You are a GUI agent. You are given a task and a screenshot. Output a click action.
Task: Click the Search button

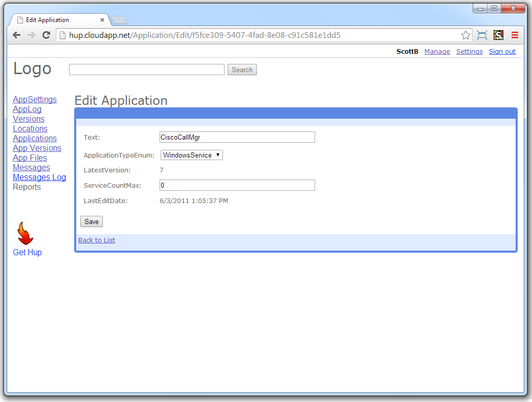tap(242, 70)
